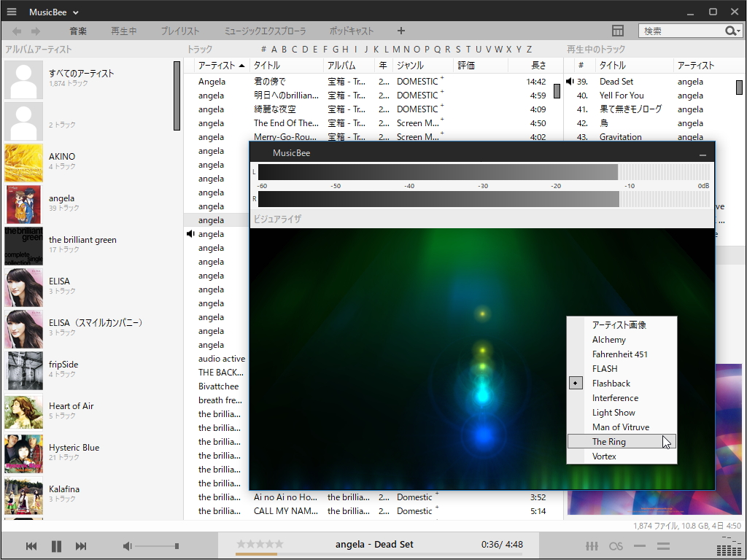Seek in the orange progress bar
The height and width of the screenshot is (560, 747).
tap(379, 554)
